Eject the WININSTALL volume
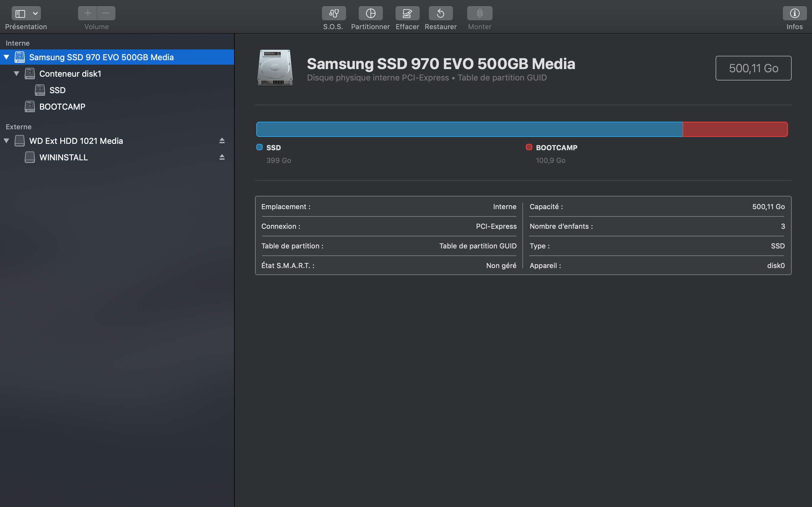 click(222, 157)
